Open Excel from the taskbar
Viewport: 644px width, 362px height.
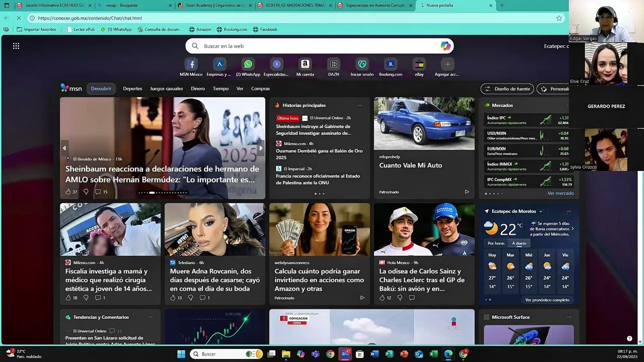433,354
